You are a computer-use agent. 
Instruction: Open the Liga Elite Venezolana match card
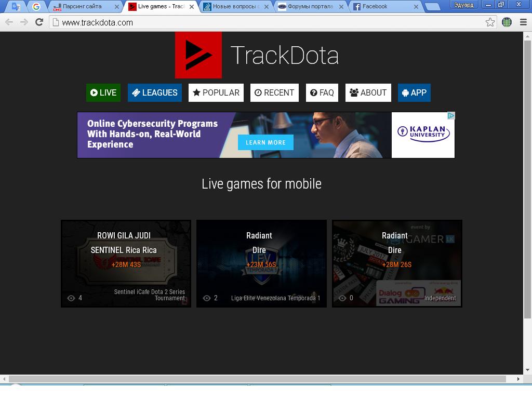pyautogui.click(x=261, y=263)
